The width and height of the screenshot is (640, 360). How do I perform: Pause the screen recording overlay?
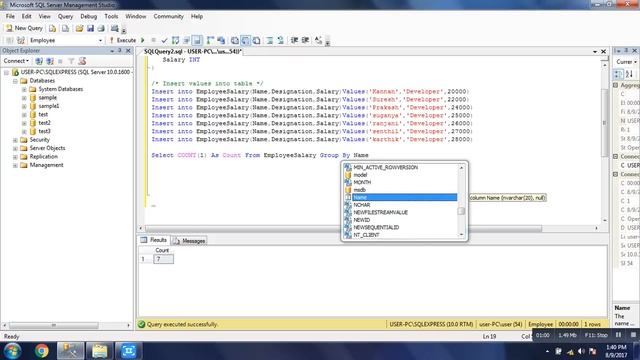click(618, 335)
